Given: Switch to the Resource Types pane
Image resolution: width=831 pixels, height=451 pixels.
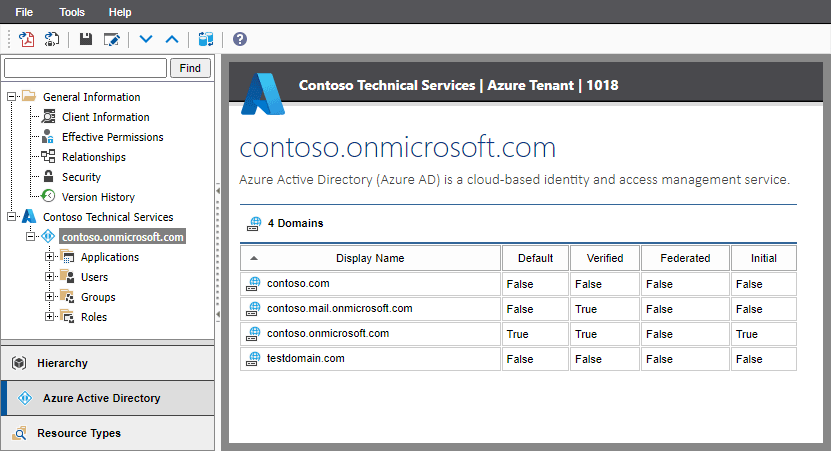Looking at the screenshot, I should pyautogui.click(x=108, y=434).
